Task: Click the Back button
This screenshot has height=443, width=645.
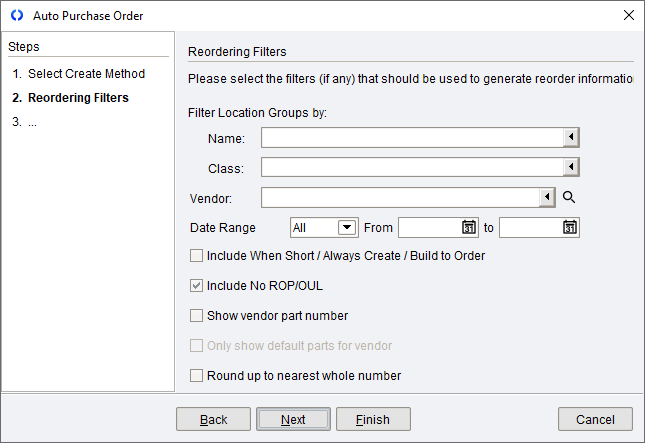Action: (x=213, y=420)
